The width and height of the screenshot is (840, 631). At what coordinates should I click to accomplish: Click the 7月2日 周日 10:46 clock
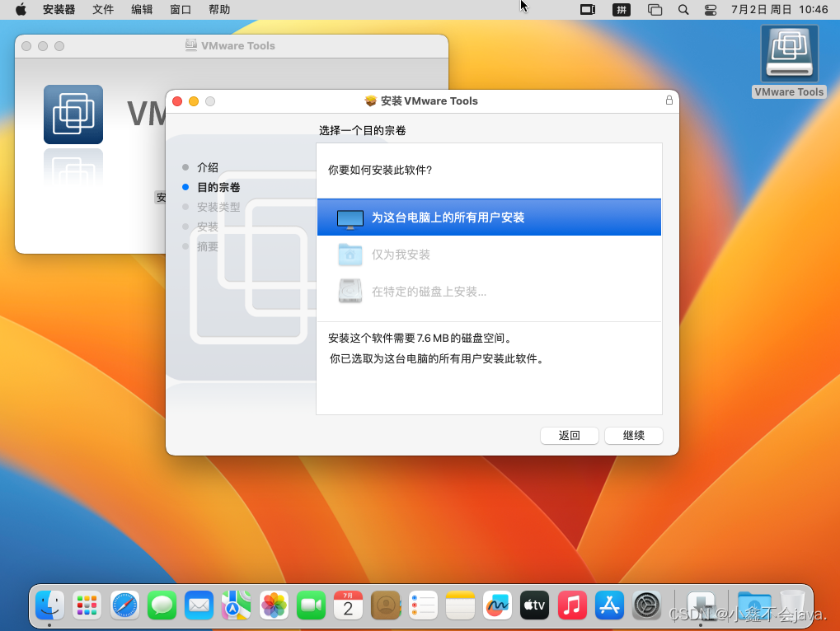tap(780, 10)
